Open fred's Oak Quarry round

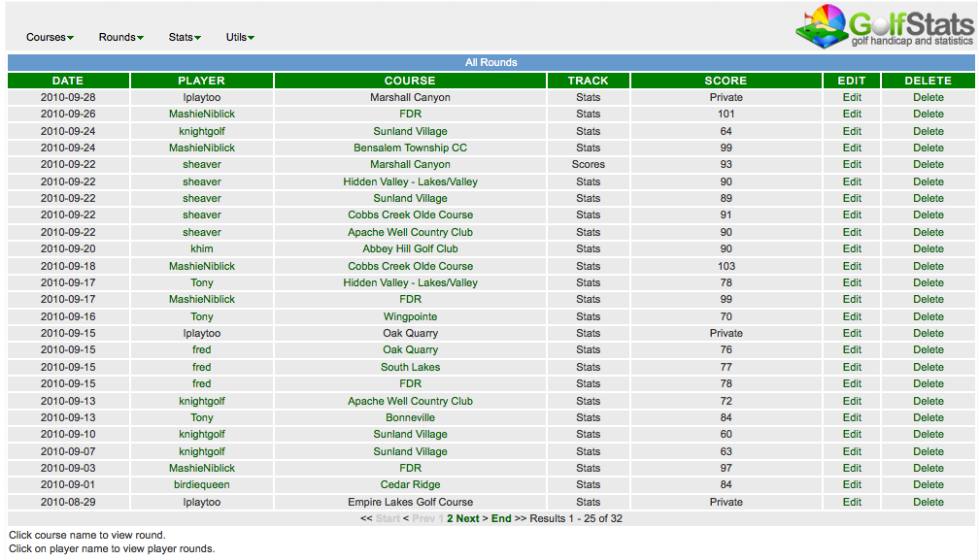tap(410, 350)
